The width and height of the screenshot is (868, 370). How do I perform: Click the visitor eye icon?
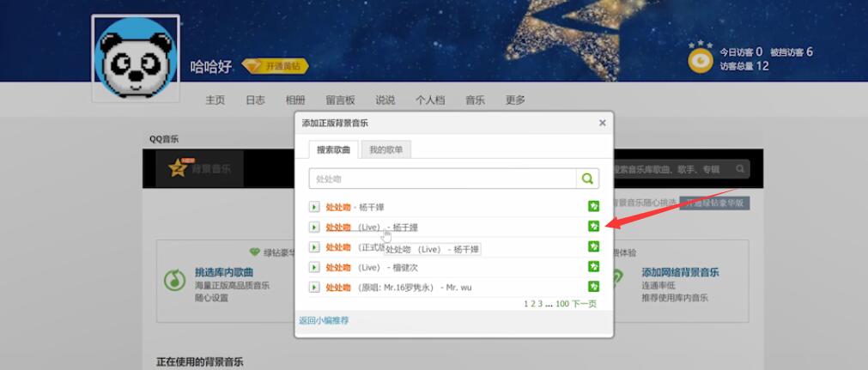click(x=701, y=59)
